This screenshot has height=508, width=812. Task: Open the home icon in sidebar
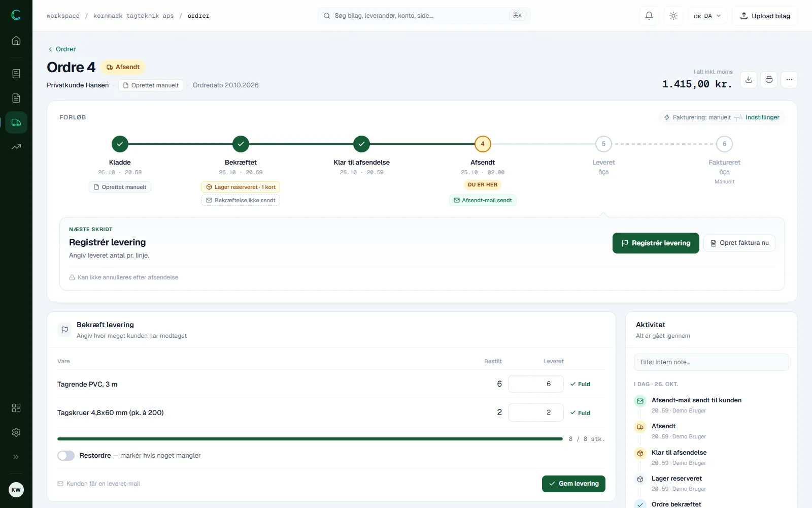point(16,41)
